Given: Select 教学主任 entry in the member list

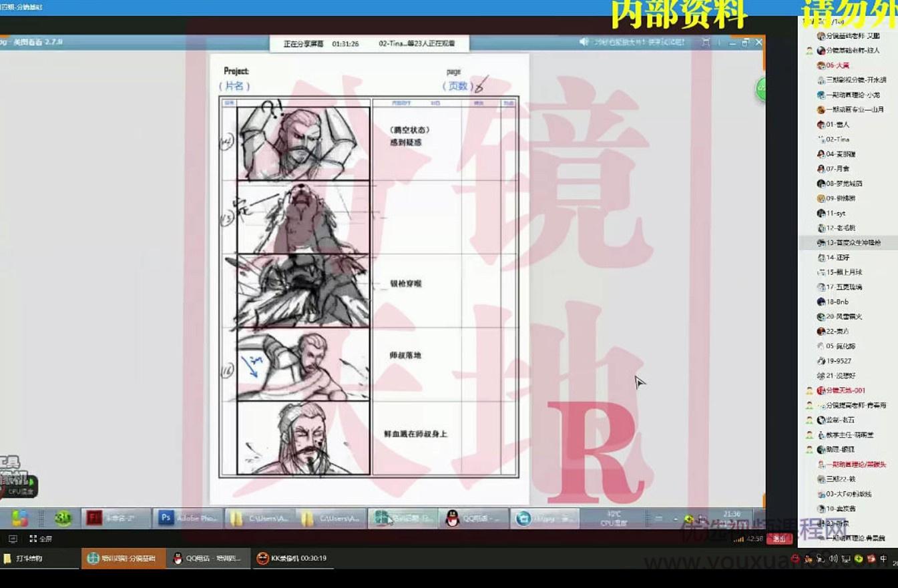Looking at the screenshot, I should tap(849, 434).
